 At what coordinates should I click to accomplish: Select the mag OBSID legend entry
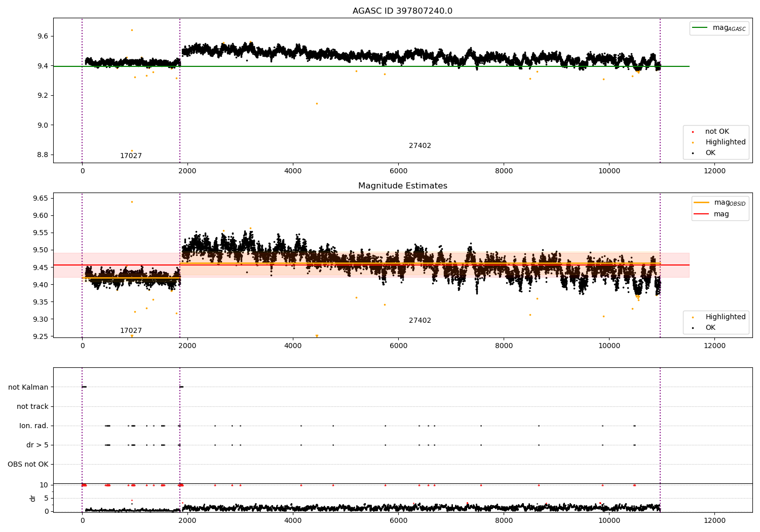[x=720, y=203]
